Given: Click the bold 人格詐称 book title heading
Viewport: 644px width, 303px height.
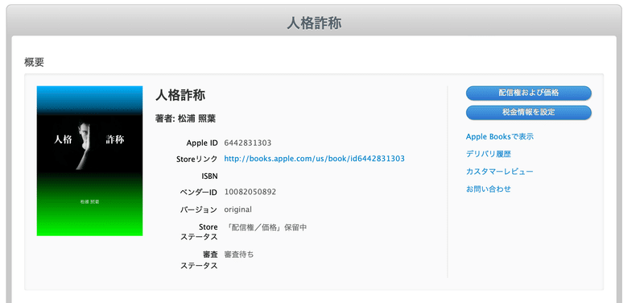Looking at the screenshot, I should pyautogui.click(x=180, y=95).
